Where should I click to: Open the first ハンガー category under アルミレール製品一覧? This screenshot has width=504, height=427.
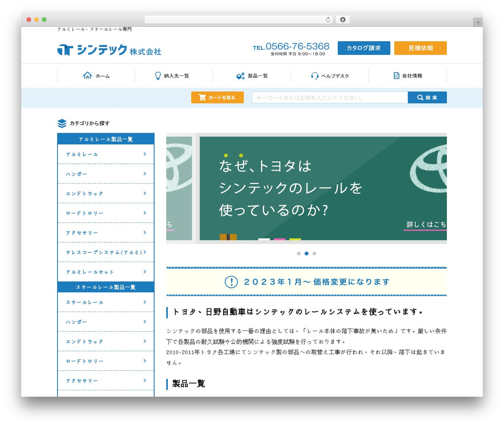106,174
